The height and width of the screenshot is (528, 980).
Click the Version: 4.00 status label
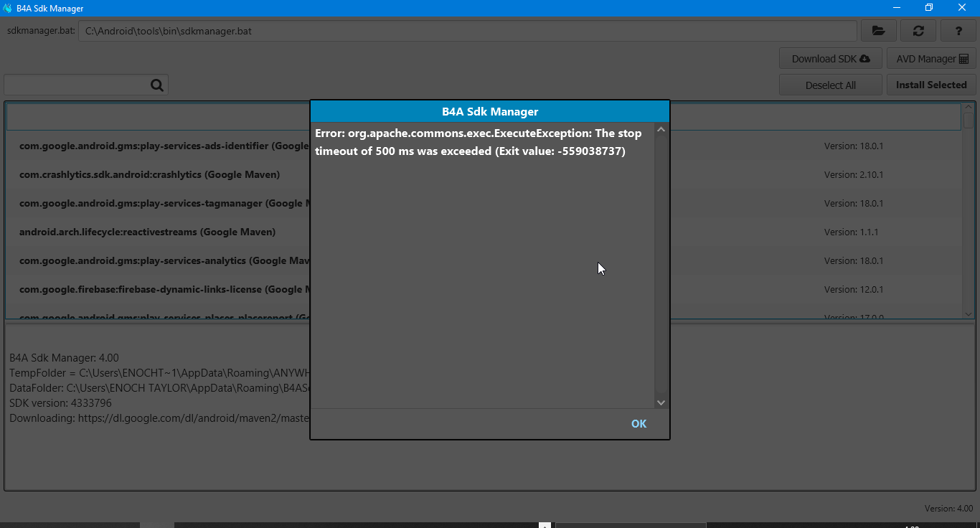948,509
